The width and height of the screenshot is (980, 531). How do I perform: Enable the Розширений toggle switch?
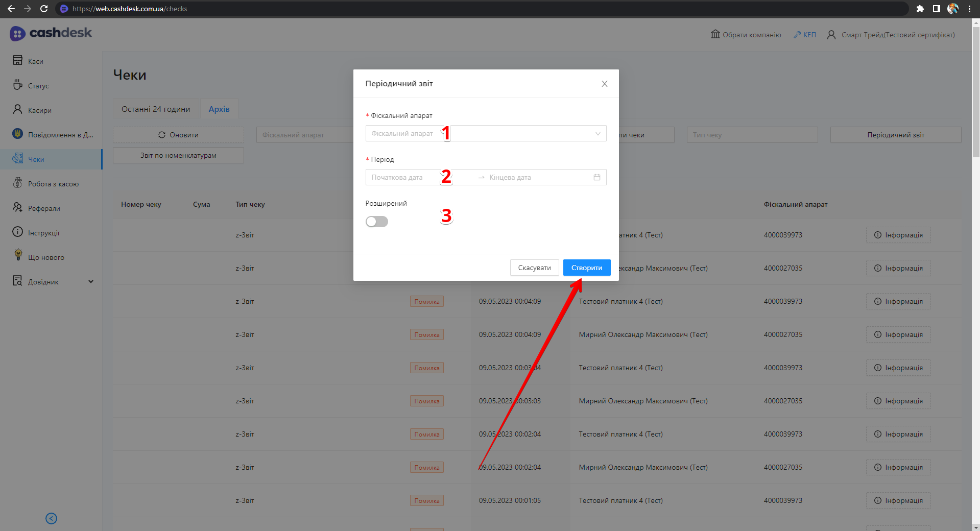point(377,222)
